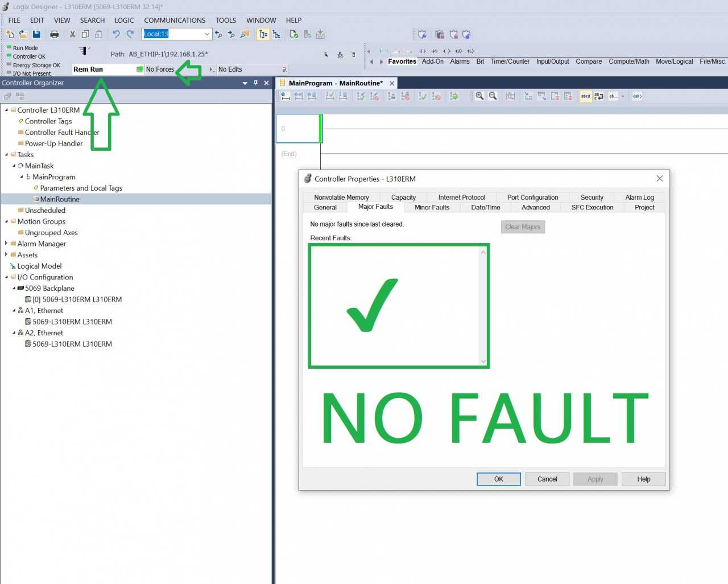Click the Output Energize coil instruction icon
The width and height of the screenshot is (728, 584).
click(446, 51)
